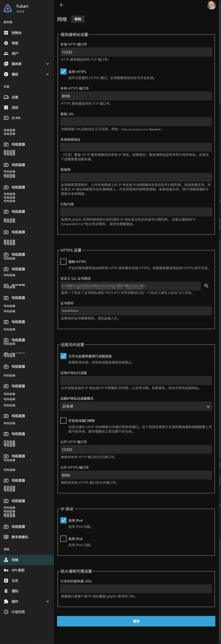Click 本地 HTTP 端口号 field with 12333
Image resolution: width=221 pixels, height=644 pixels.
pos(136,52)
